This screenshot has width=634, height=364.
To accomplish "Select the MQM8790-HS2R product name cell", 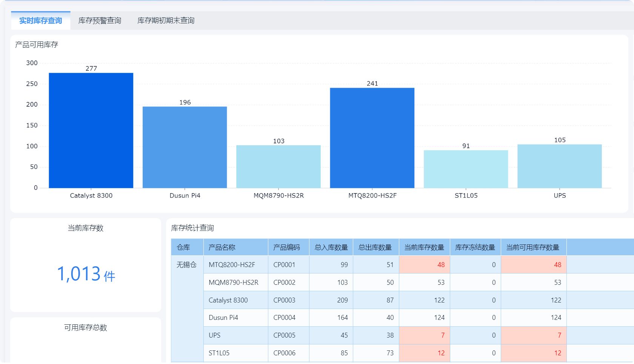I will pyautogui.click(x=236, y=283).
